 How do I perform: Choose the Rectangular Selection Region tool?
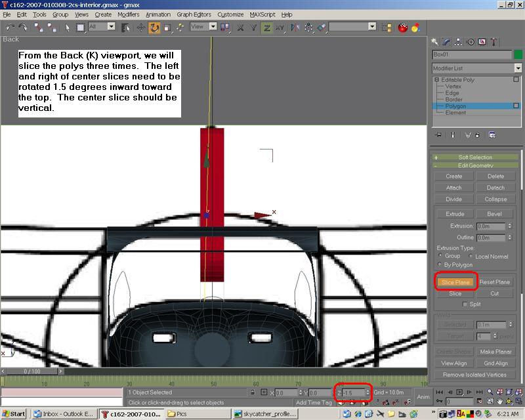[80, 28]
